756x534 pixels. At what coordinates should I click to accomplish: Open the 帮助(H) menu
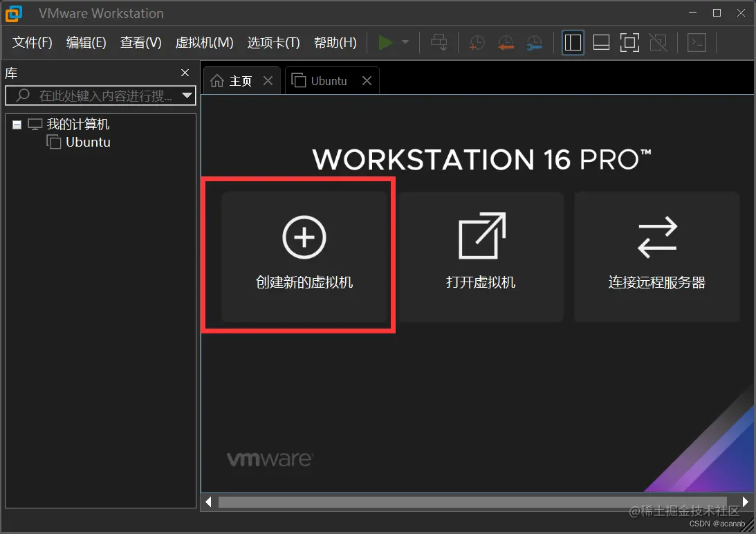[x=335, y=42]
